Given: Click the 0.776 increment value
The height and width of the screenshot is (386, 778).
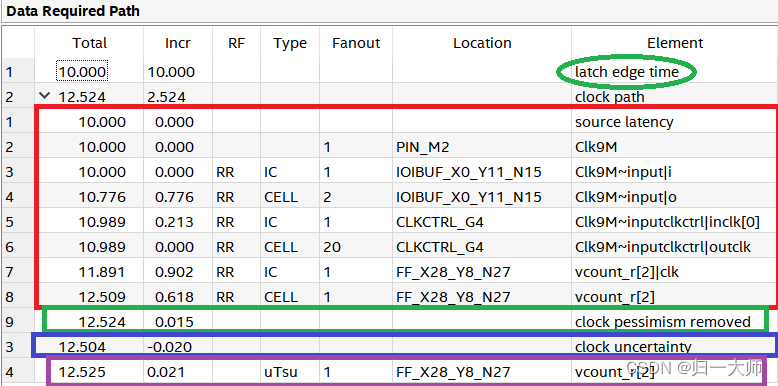Looking at the screenshot, I should point(174,197).
